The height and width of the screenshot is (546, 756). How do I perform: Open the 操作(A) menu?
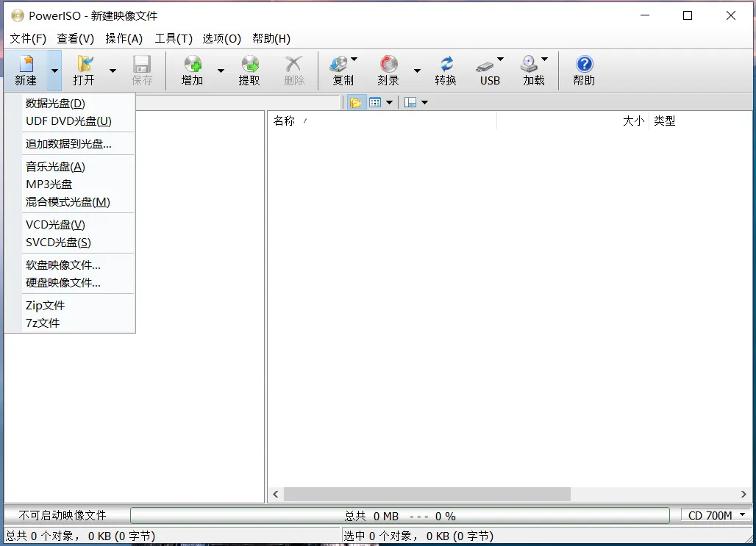pyautogui.click(x=124, y=38)
